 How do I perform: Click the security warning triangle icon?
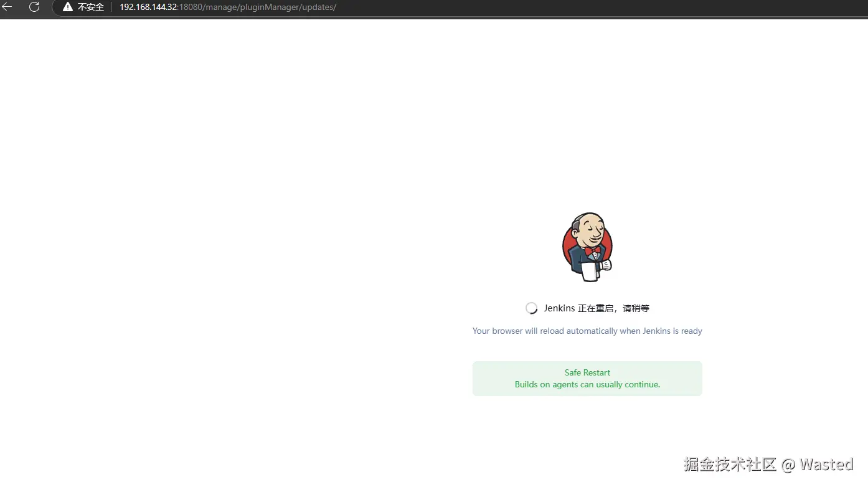(x=67, y=7)
